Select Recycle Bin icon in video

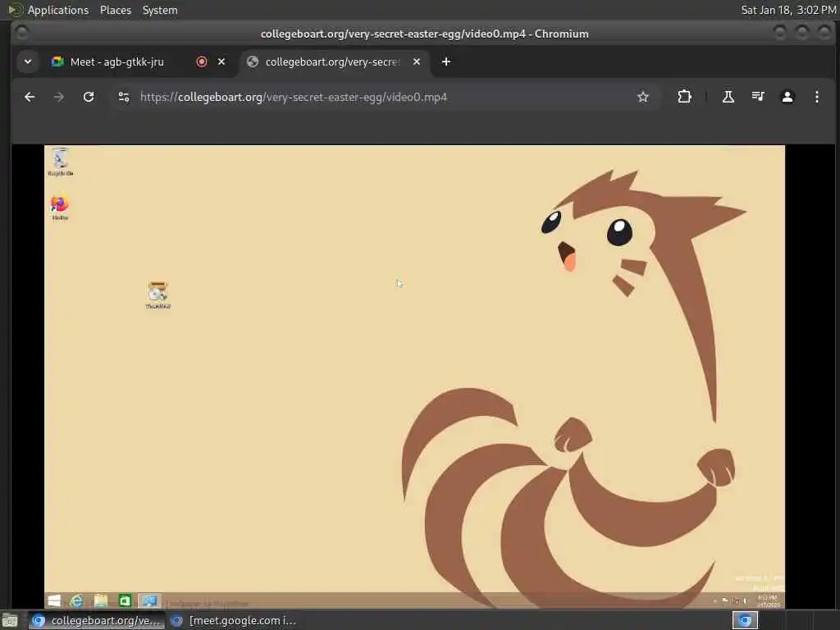pos(61,162)
